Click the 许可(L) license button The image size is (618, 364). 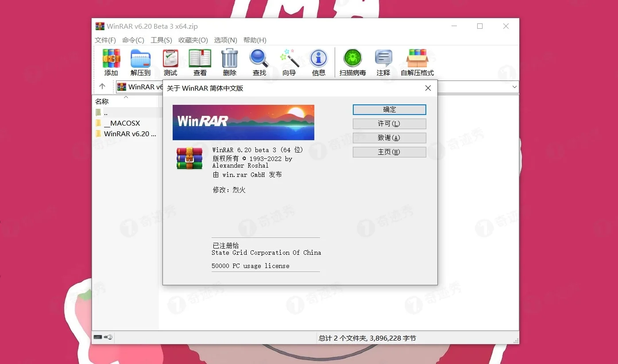pyautogui.click(x=389, y=123)
